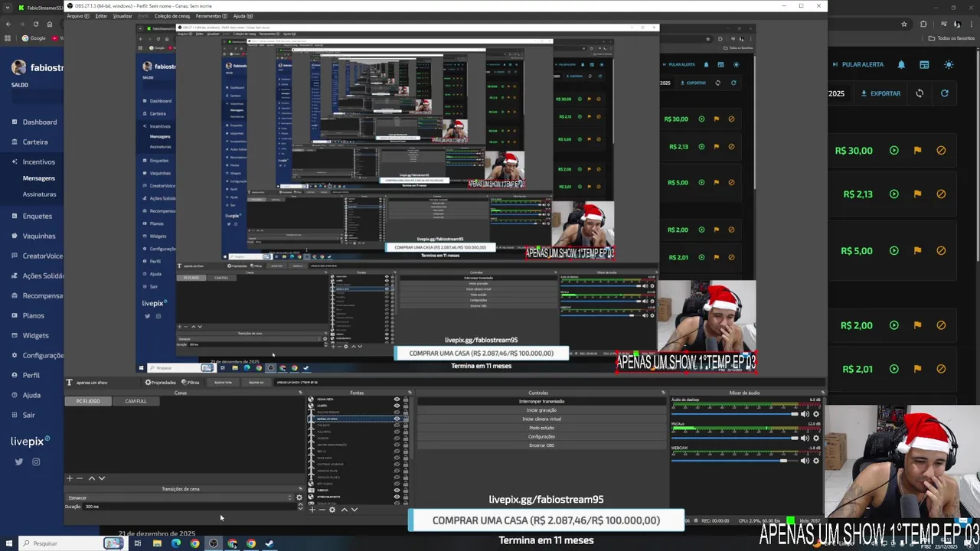Screen dimensions: 980x551
Task: Block the sender of the R$ 5,00 message
Action: (x=941, y=250)
